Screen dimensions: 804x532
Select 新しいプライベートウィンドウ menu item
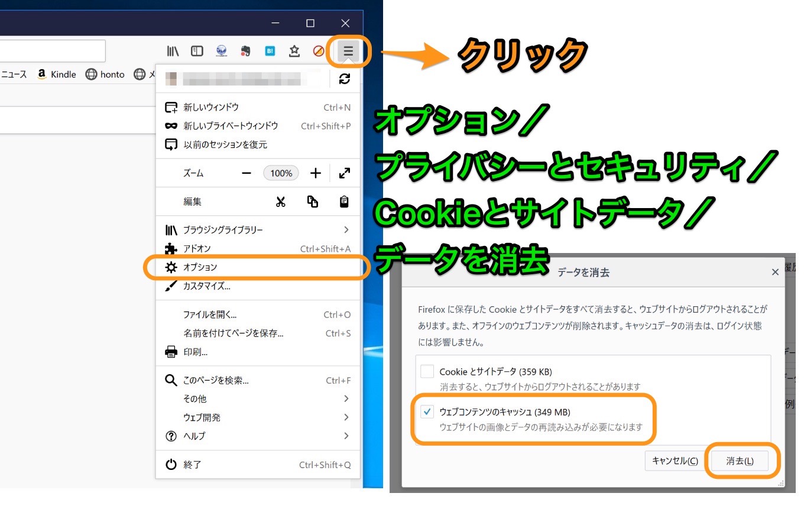pos(258,126)
